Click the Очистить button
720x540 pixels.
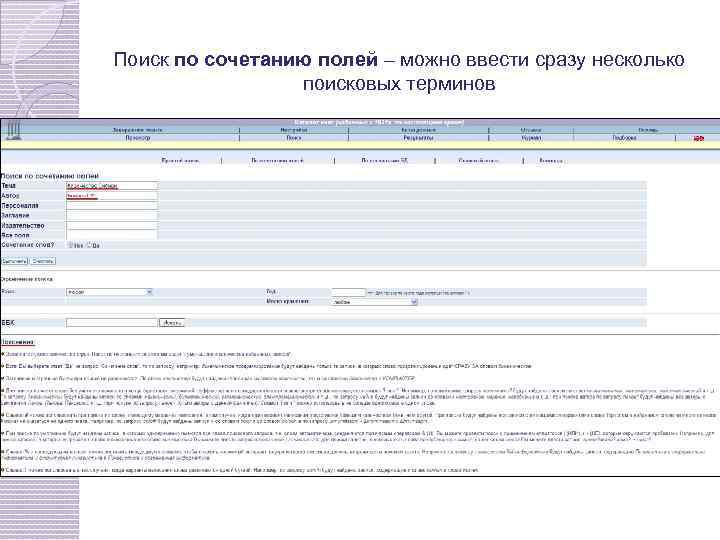tap(43, 261)
